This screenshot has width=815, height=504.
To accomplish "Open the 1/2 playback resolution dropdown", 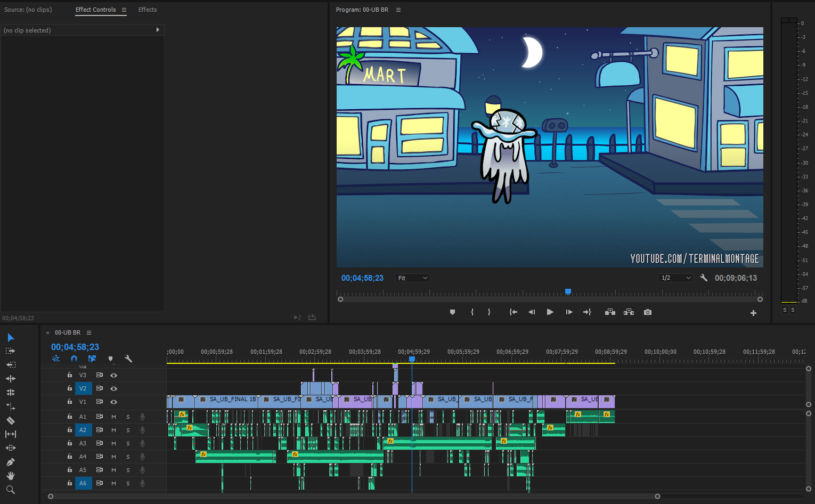I will coord(675,278).
